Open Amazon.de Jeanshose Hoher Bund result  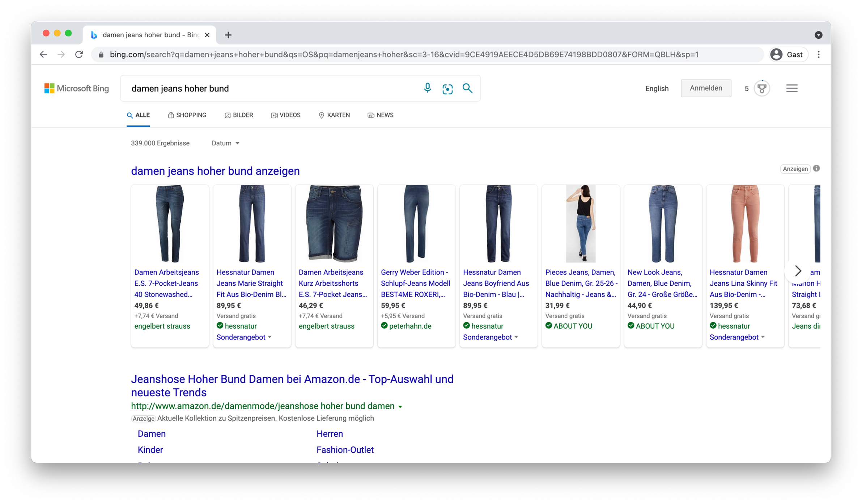coord(292,386)
